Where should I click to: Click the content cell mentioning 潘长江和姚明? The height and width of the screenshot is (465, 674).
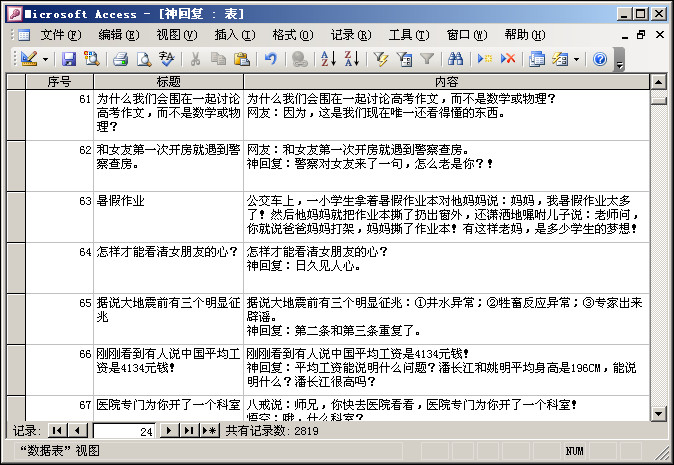[x=447, y=370]
